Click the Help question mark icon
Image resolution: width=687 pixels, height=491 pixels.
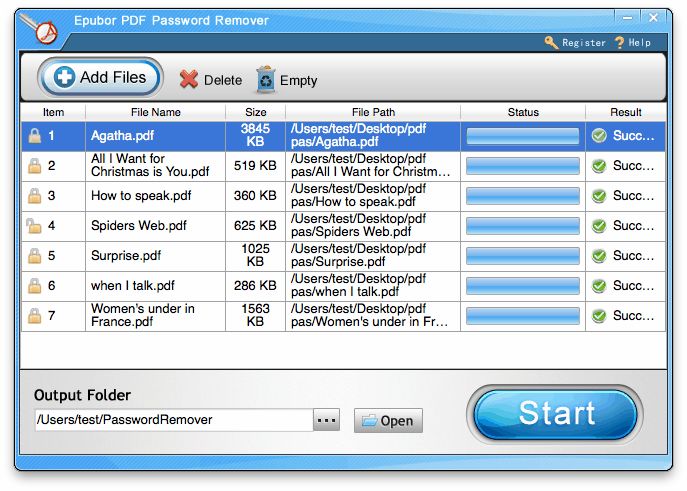(619, 42)
